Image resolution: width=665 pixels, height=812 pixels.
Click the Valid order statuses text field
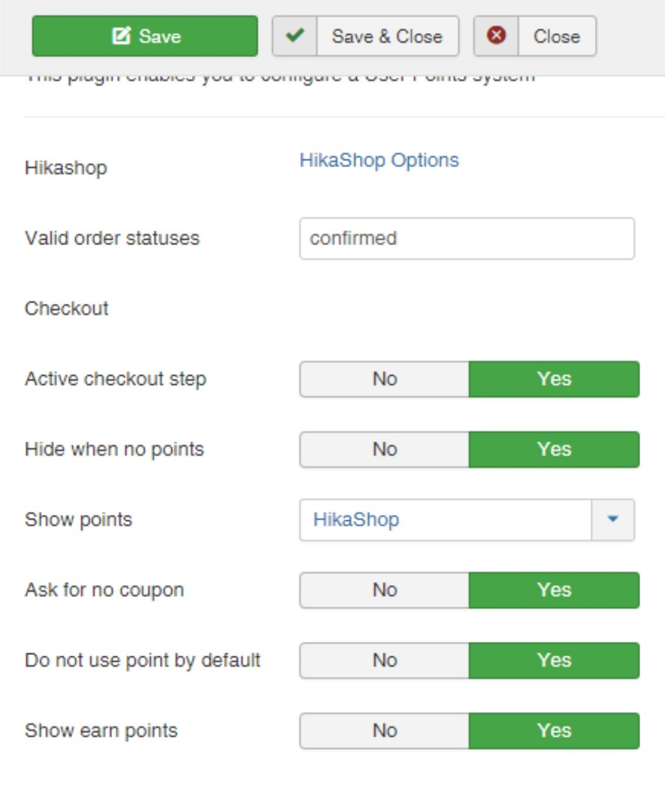467,238
